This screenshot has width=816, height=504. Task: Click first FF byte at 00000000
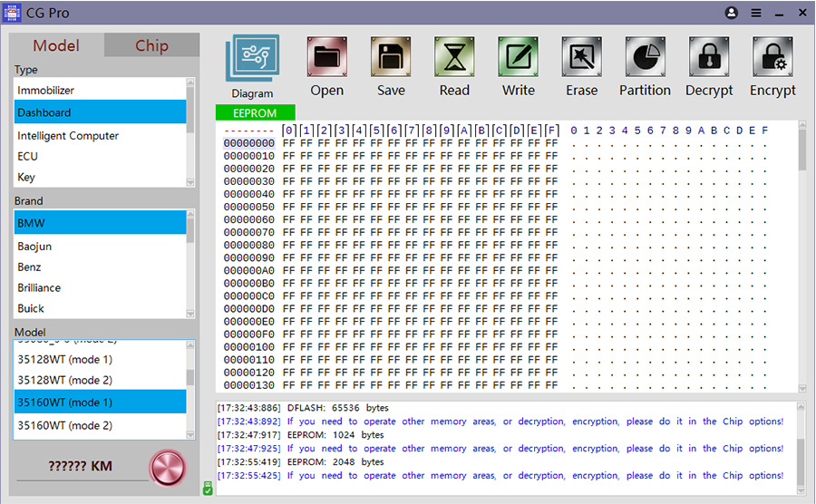pyautogui.click(x=289, y=143)
